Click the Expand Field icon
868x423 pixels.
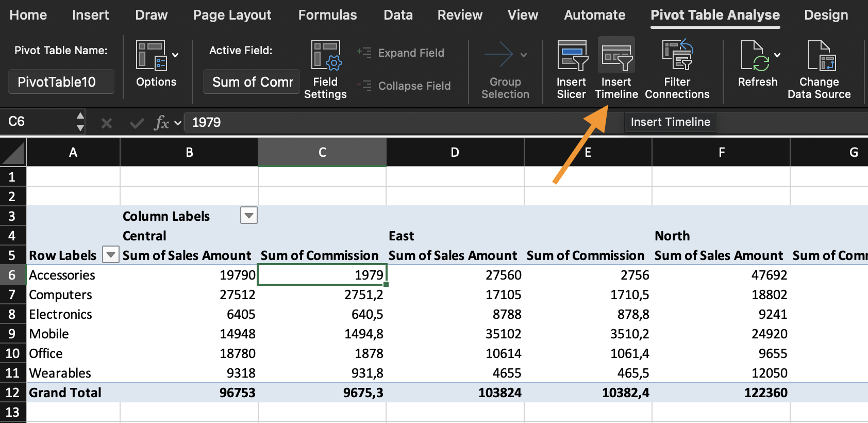[364, 52]
